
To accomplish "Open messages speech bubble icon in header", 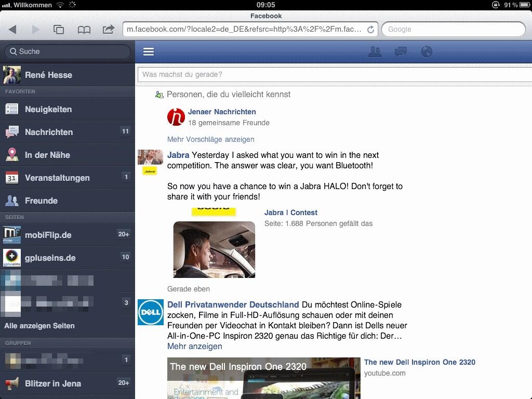I will click(x=401, y=51).
